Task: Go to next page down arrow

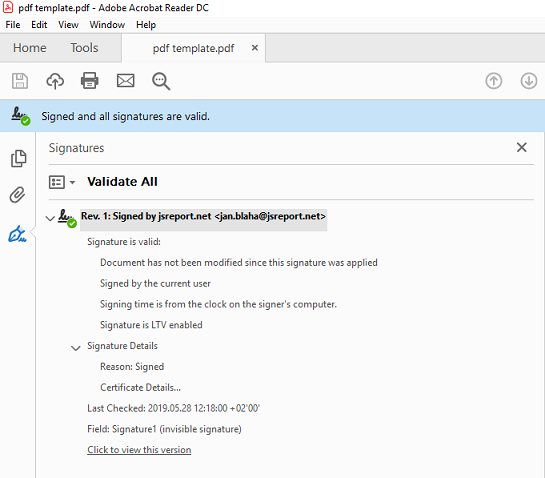Action: [x=529, y=81]
